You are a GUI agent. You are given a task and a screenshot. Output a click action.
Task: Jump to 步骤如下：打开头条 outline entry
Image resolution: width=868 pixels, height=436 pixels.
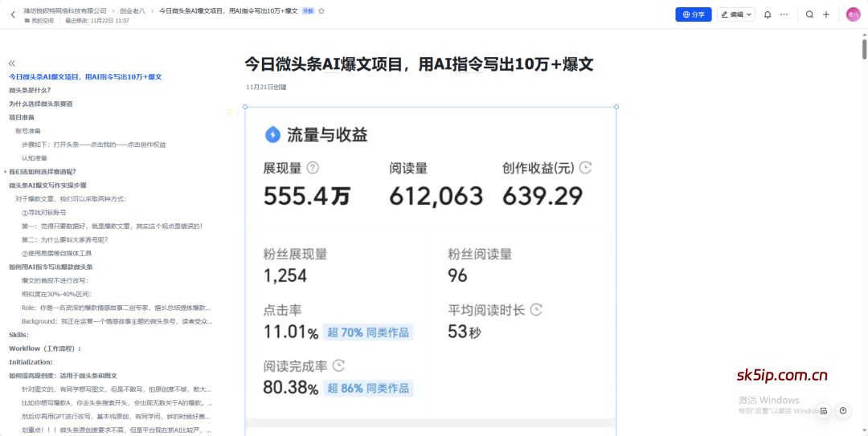tap(94, 145)
